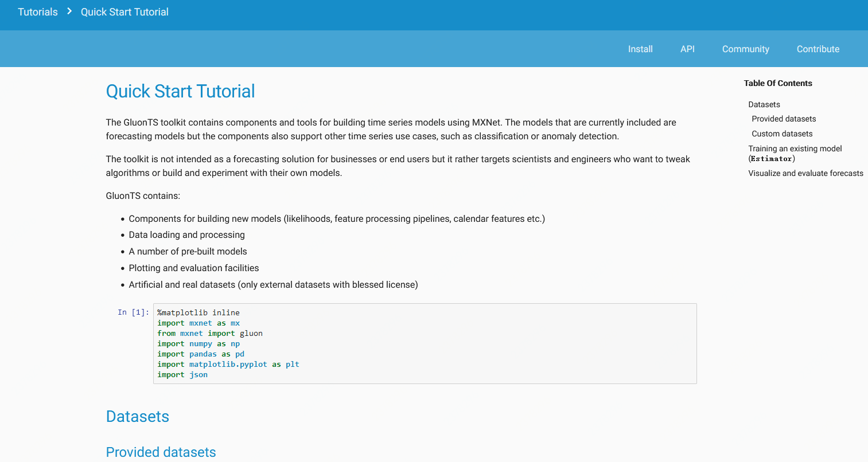The width and height of the screenshot is (868, 462).
Task: Select Quick Start Tutorial in the breadcrumb
Action: (x=124, y=11)
